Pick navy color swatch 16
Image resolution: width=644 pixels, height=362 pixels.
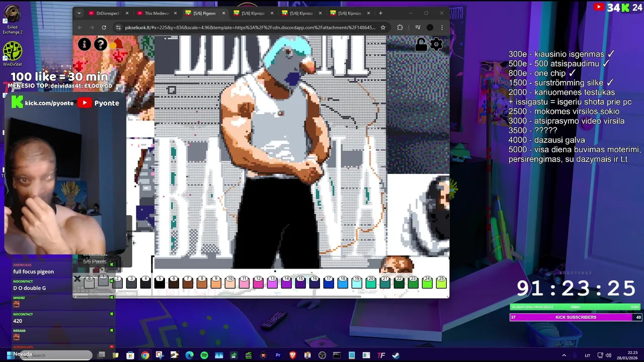[x=314, y=283]
